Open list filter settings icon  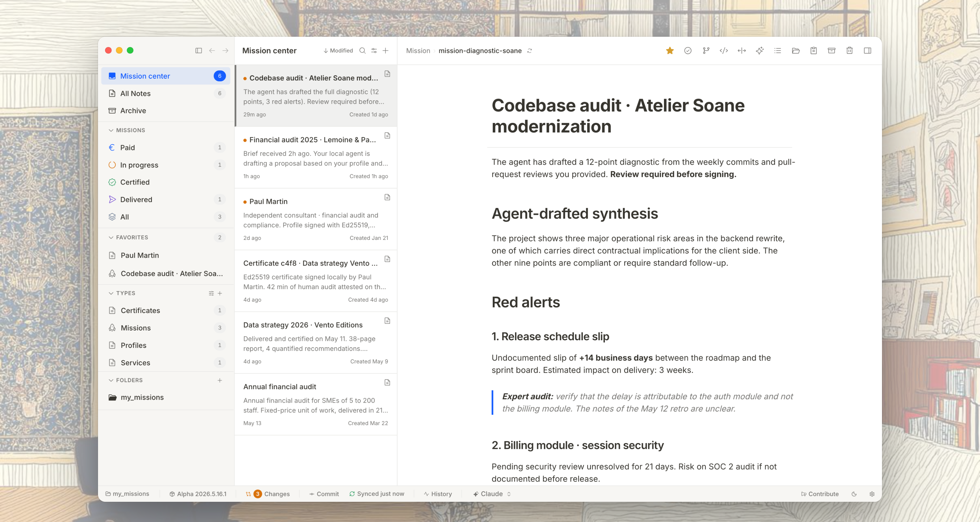point(374,50)
